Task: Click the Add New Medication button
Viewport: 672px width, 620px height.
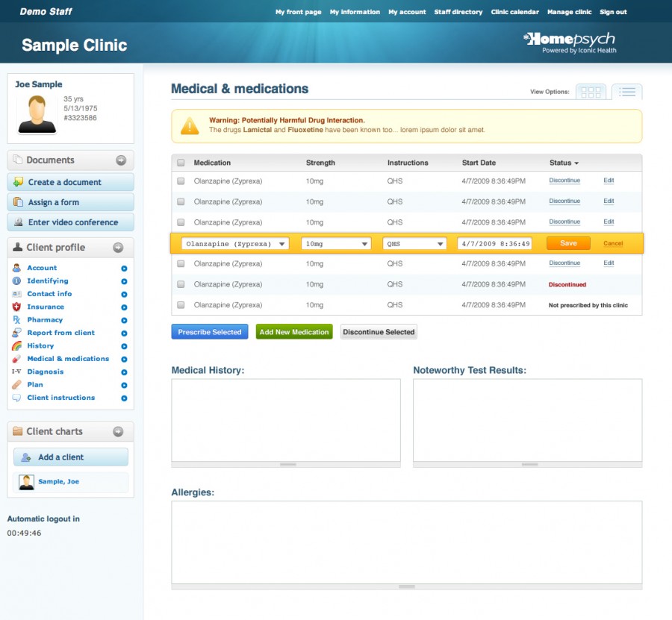Action: 294,332
